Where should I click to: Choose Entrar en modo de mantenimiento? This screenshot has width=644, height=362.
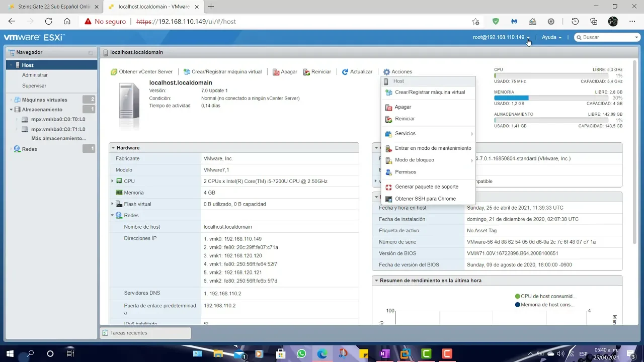click(433, 148)
